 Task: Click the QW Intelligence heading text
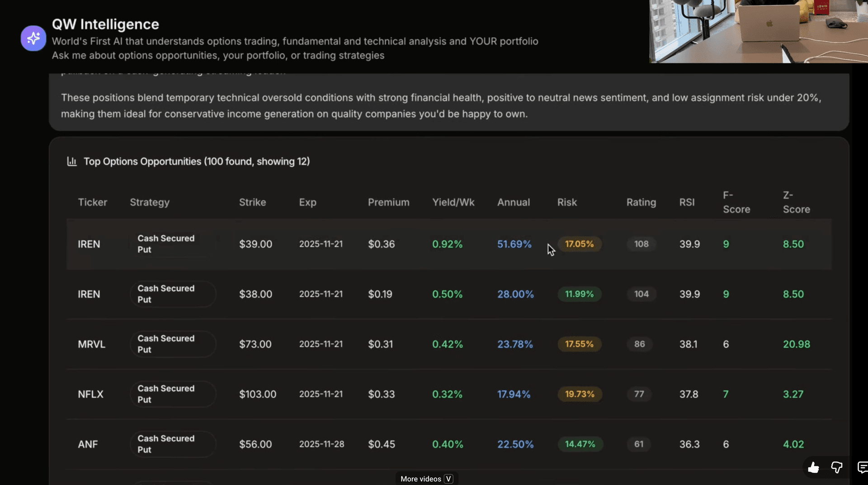tap(105, 24)
